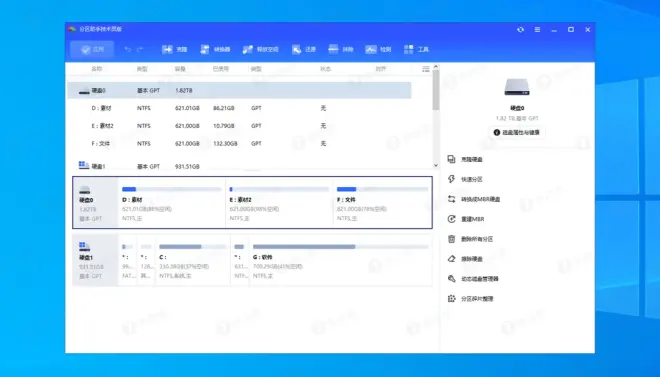Select Delete All Partitions trash icon
Image resolution: width=660 pixels, height=377 pixels.
click(452, 239)
